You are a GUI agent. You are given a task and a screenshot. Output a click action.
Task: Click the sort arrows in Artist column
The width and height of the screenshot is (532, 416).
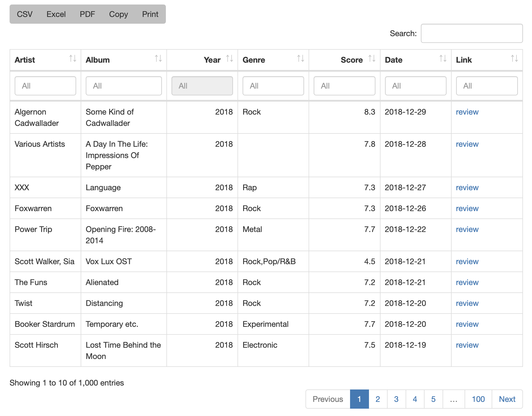pyautogui.click(x=73, y=59)
